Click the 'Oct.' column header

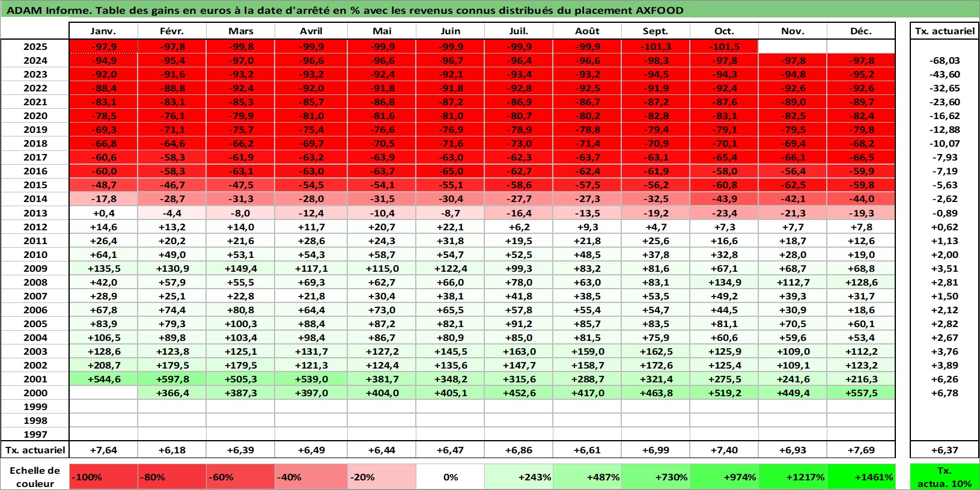point(724,31)
